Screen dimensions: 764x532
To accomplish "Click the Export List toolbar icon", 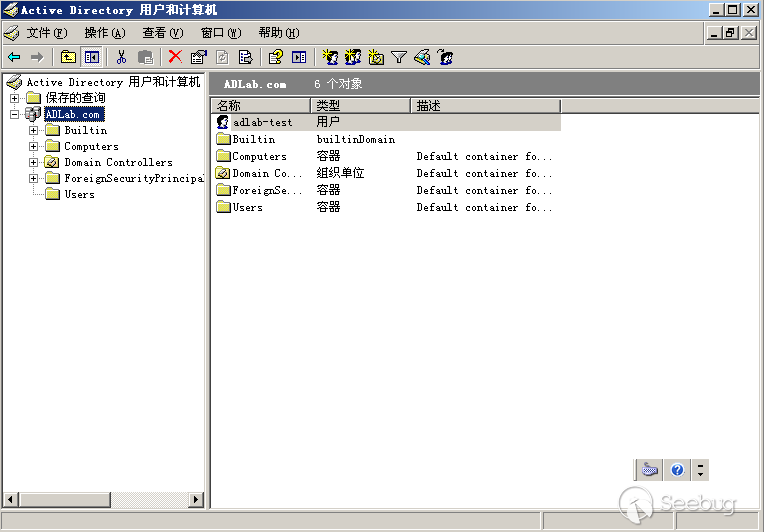I will 246,57.
